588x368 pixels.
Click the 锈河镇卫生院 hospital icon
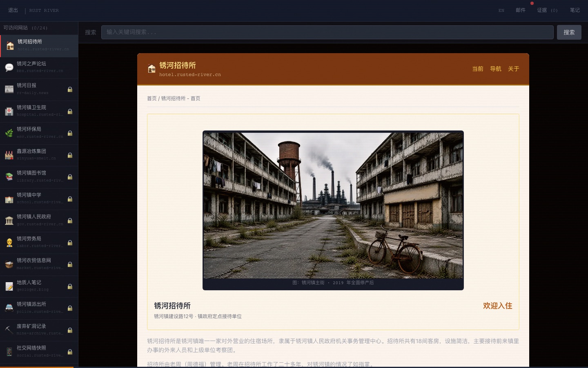(9, 111)
